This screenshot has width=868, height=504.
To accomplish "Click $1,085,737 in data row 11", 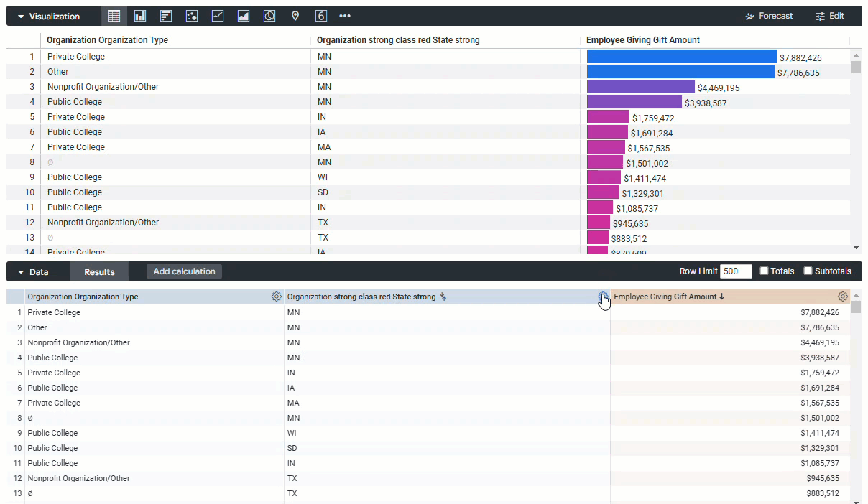I will point(820,463).
